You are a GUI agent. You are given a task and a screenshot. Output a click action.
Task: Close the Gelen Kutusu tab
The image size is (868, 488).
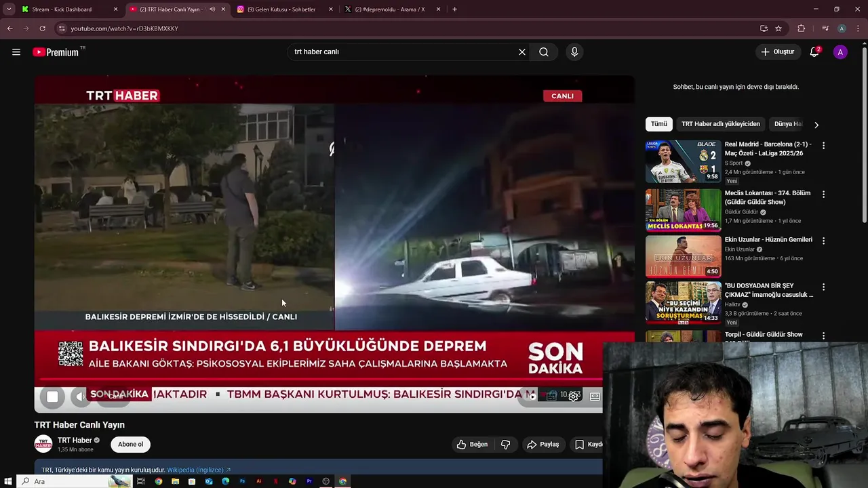tap(331, 9)
